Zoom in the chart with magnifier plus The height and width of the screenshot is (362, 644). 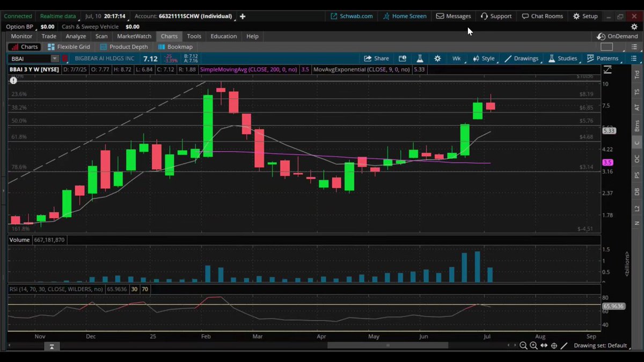click(x=533, y=346)
